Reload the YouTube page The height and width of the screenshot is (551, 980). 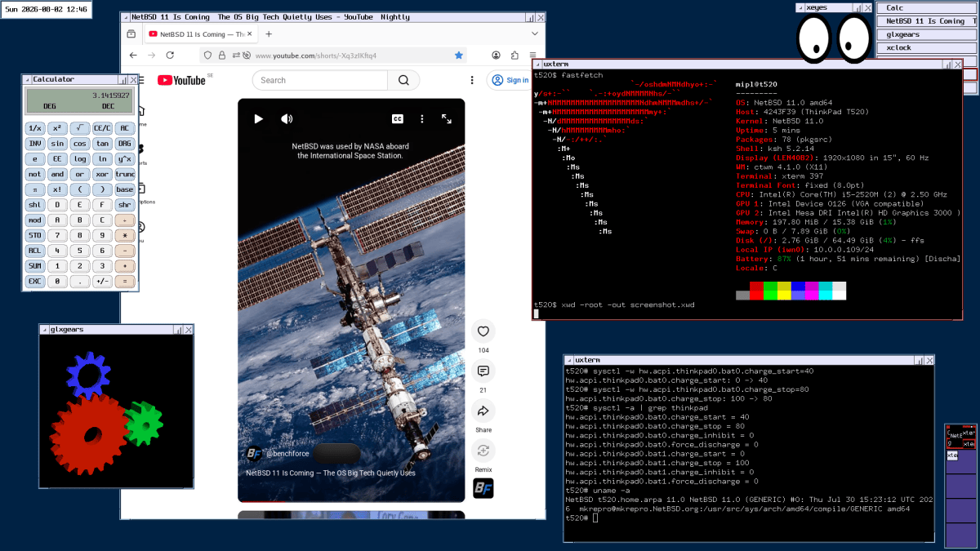point(170,55)
